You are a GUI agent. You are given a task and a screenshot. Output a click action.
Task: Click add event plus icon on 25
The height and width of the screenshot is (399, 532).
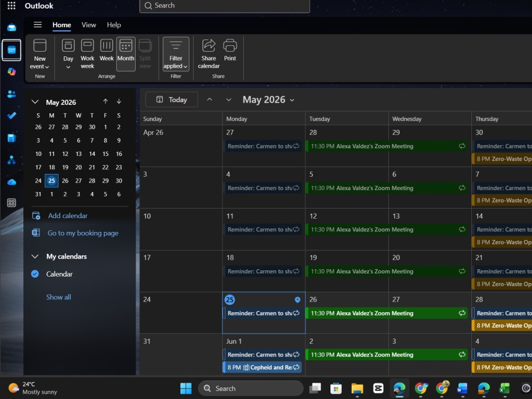(297, 300)
